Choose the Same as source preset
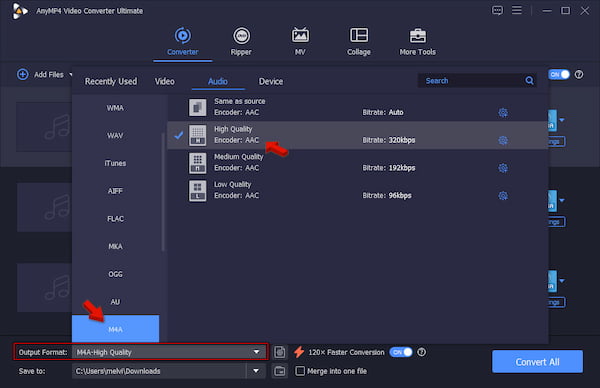Image resolution: width=600 pixels, height=388 pixels. 357,107
